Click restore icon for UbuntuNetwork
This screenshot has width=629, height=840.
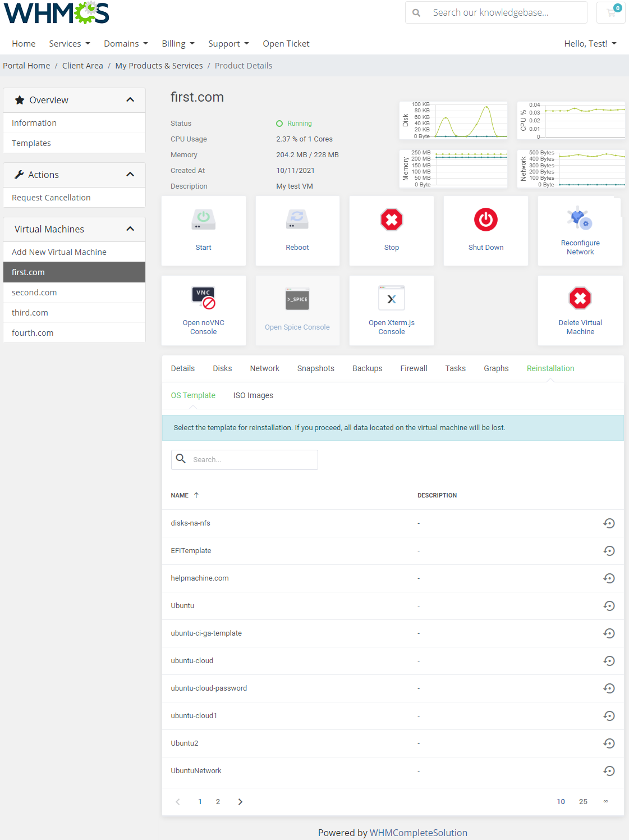[609, 771]
